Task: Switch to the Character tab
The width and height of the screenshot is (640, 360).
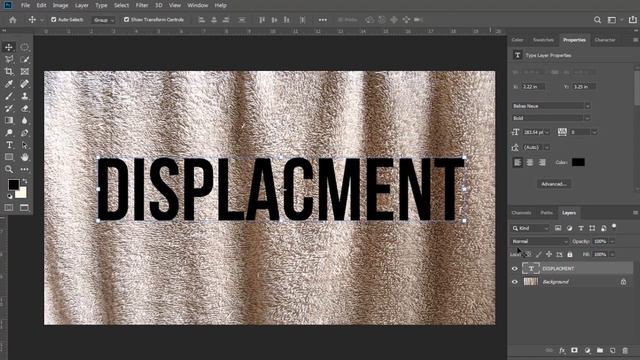Action: click(604, 40)
